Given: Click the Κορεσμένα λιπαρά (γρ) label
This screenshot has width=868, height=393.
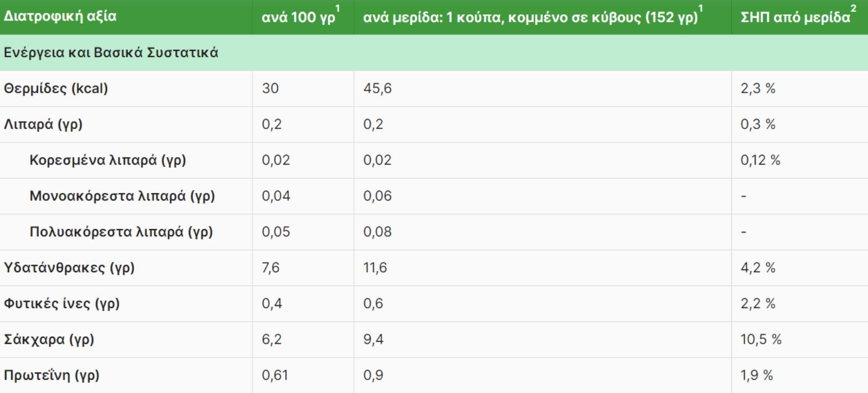Looking at the screenshot, I should click(x=108, y=160).
